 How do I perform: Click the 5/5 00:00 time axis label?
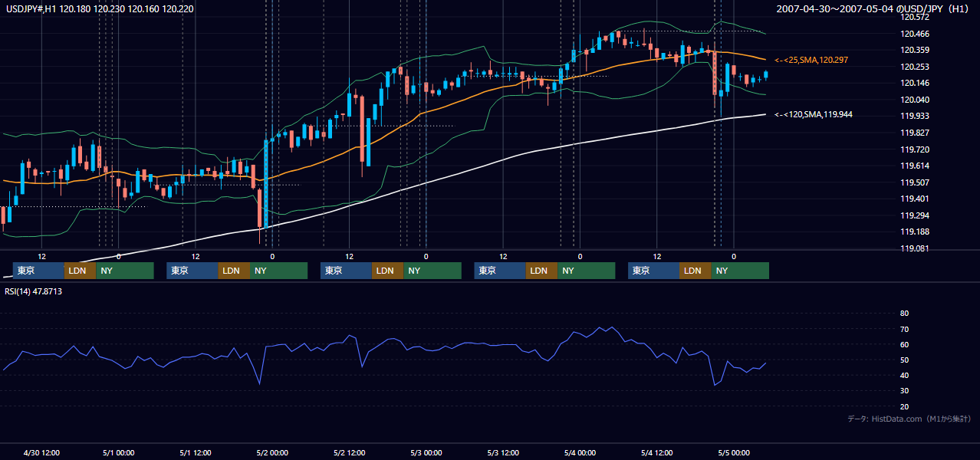(x=733, y=452)
